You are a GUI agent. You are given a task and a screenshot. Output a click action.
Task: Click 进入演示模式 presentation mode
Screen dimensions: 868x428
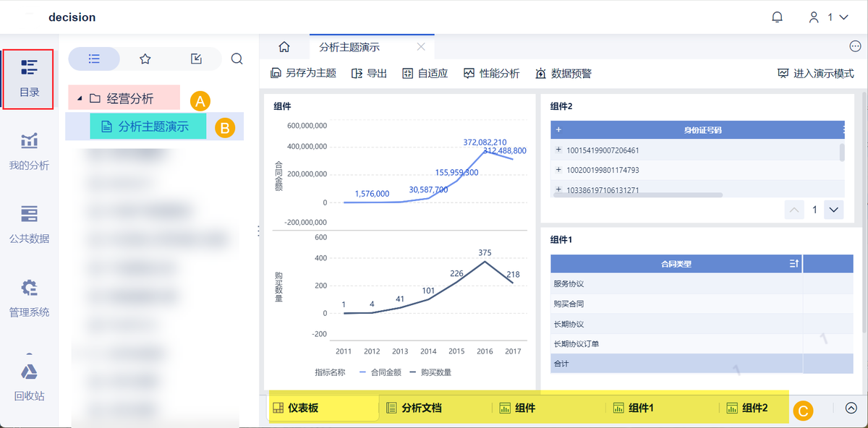815,73
